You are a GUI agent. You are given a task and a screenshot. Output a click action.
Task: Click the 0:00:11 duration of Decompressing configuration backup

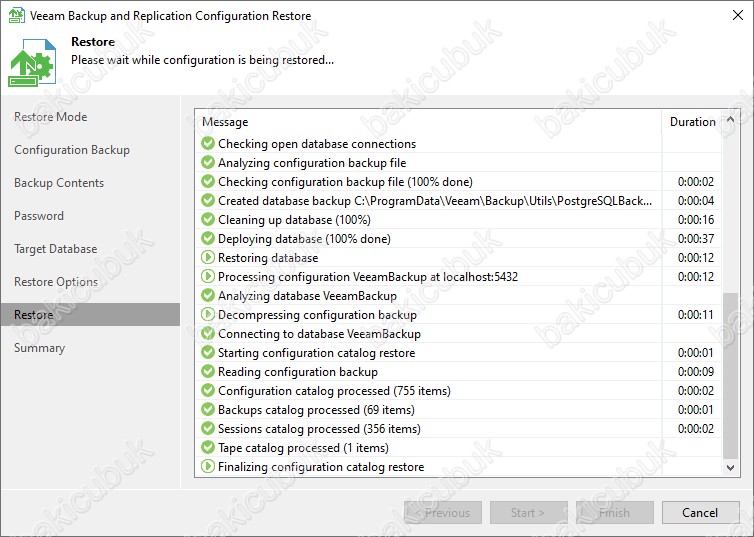click(696, 315)
